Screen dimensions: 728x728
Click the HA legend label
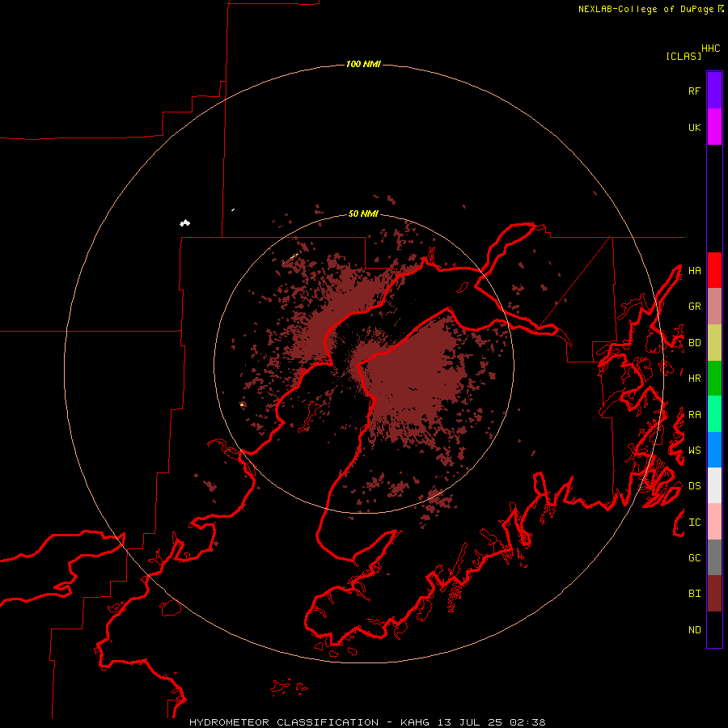pyautogui.click(x=694, y=271)
